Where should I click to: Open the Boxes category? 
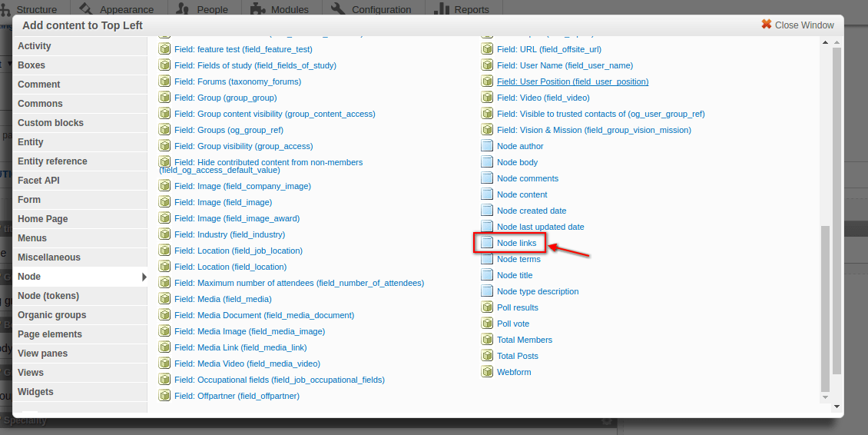click(x=80, y=65)
